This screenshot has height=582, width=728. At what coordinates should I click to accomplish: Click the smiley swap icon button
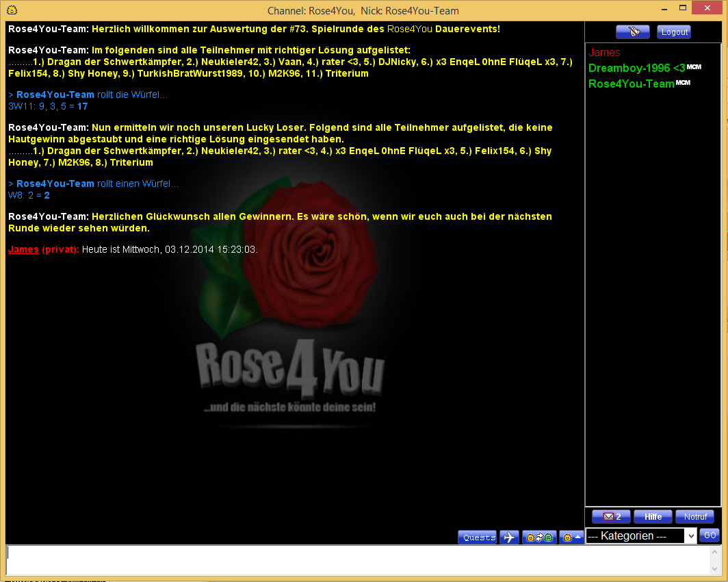click(x=539, y=537)
